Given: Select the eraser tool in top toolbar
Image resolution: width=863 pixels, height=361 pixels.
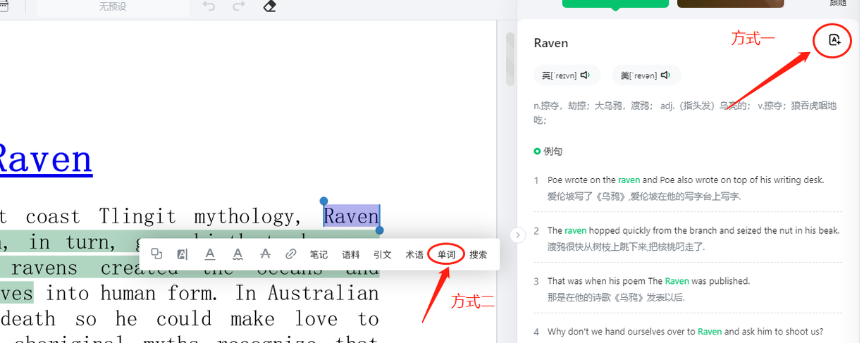Looking at the screenshot, I should (269, 7).
